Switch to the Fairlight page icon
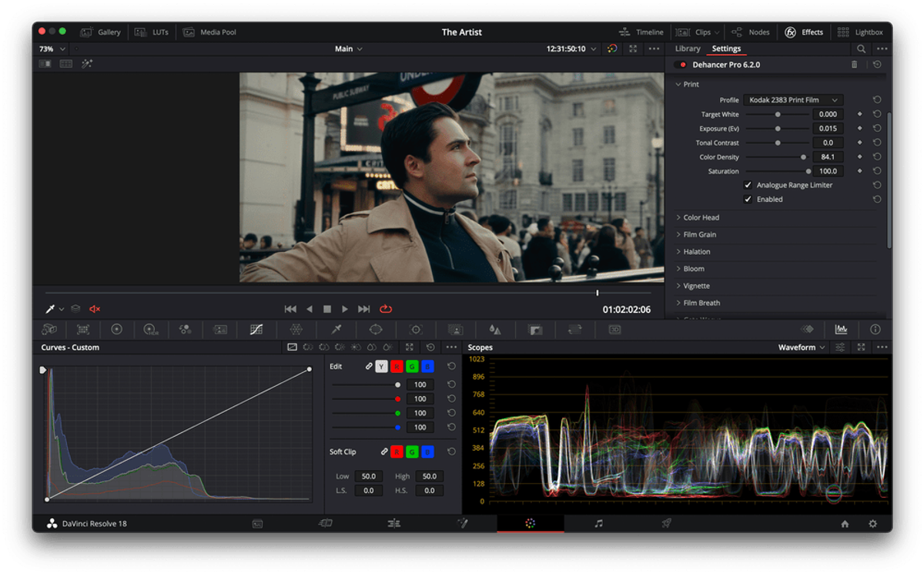 (598, 523)
